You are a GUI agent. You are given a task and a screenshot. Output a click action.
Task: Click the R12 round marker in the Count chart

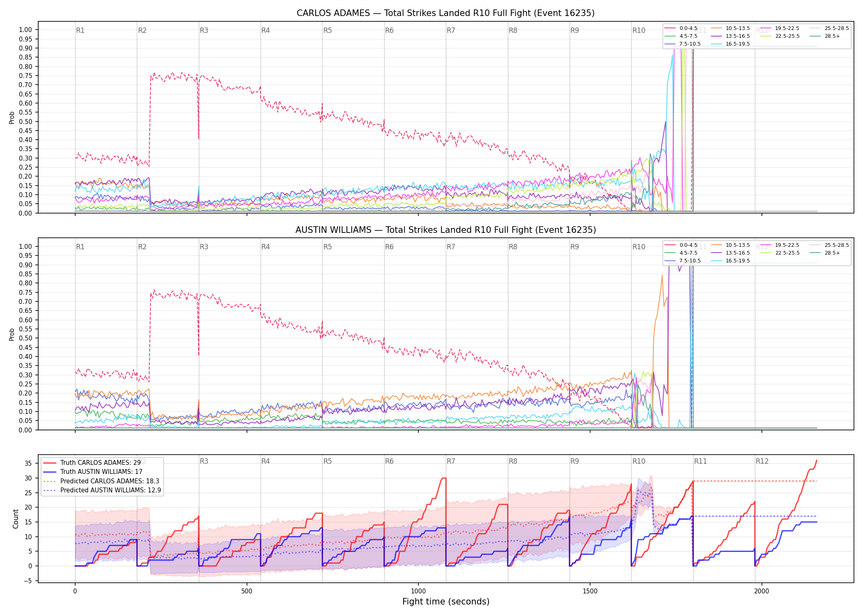point(762,461)
